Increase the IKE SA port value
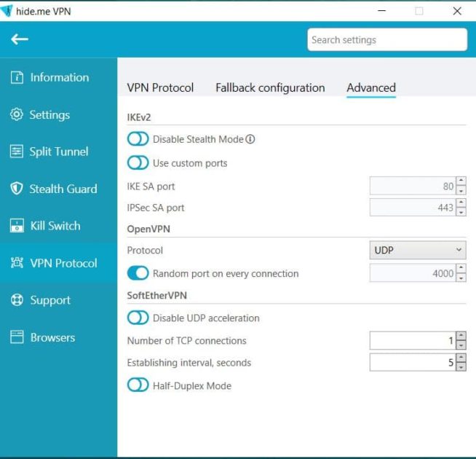The image size is (476, 459). click(461, 181)
